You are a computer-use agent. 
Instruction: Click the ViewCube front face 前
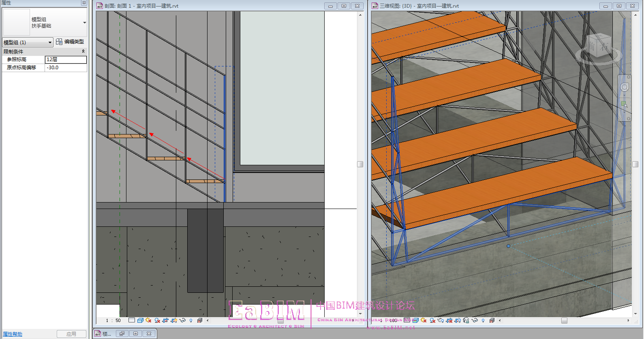pyautogui.click(x=592, y=47)
